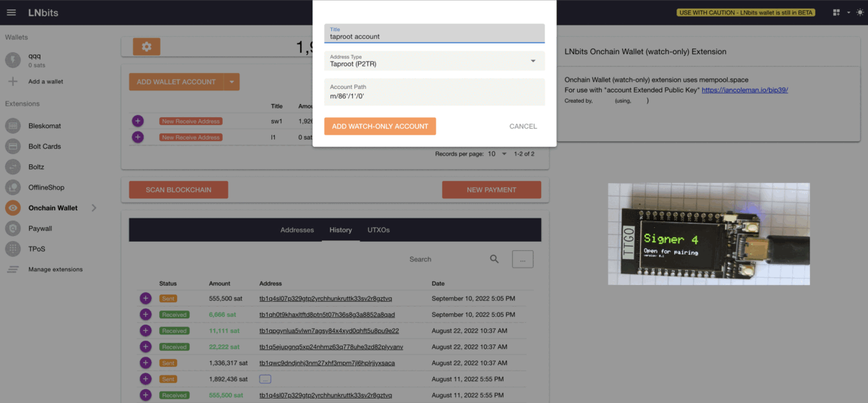Click the collapsed address badge in 1,892,436 row
Image resolution: width=868 pixels, height=403 pixels.
tap(265, 378)
